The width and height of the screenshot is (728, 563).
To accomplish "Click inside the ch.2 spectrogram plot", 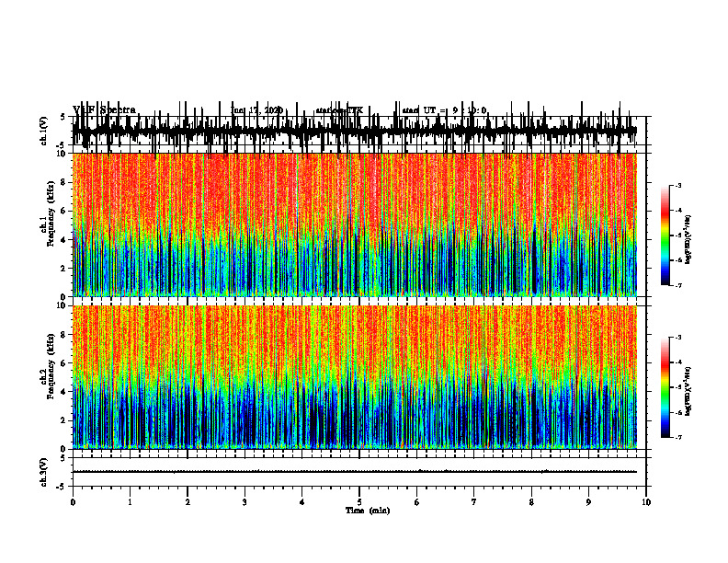I will (x=355, y=377).
